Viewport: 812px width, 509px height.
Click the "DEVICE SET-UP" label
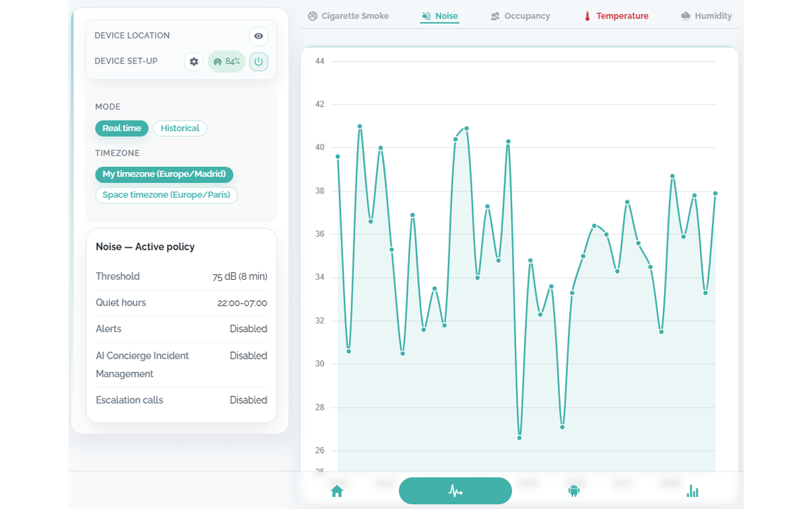(x=126, y=62)
